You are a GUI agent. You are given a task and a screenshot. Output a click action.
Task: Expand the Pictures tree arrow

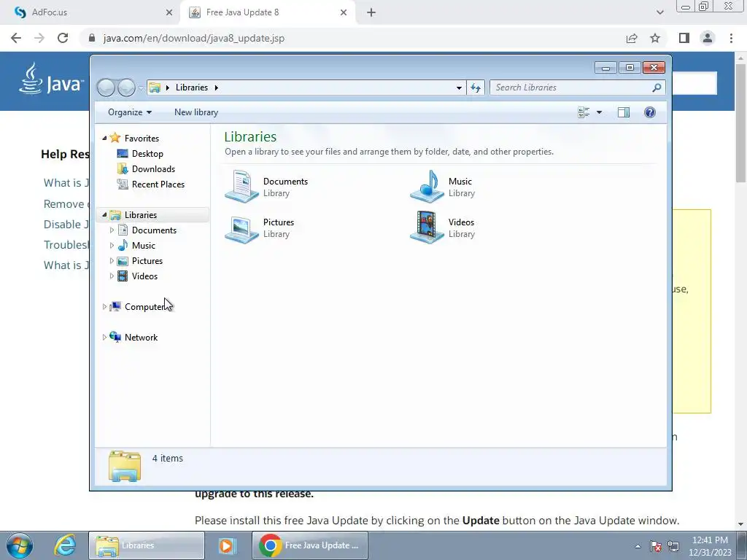tap(112, 260)
